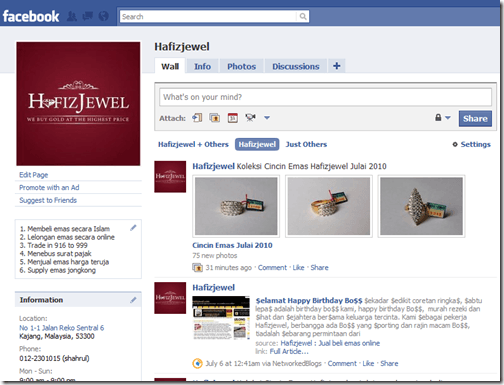Expand more attach options arrow
Image resolution: width=504 pixels, height=385 pixels.
267,118
